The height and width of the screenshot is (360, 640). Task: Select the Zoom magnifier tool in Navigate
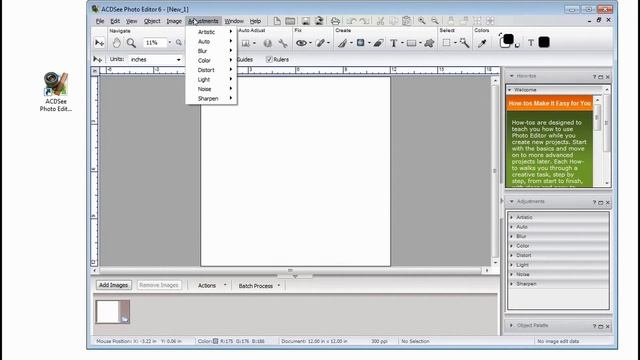pos(131,42)
